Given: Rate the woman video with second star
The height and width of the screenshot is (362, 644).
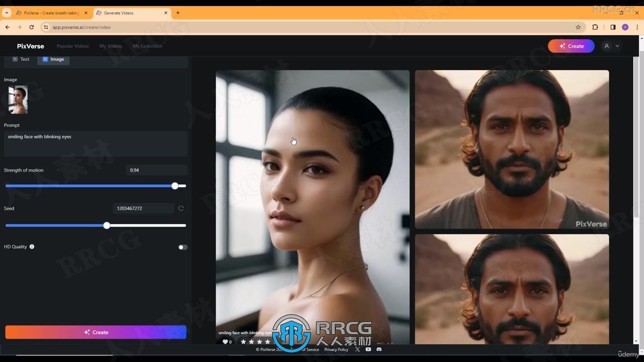Looking at the screenshot, I should 252,342.
